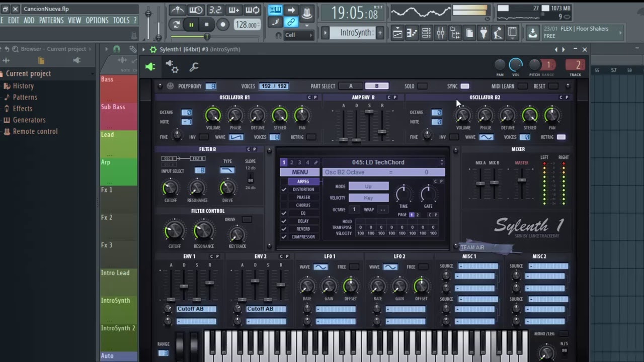
Task: Toggle the SYNC switch
Action: 465,86
